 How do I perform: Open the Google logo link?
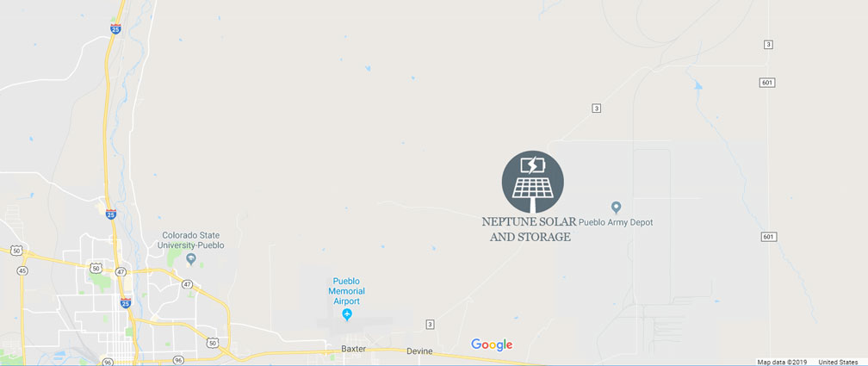[x=492, y=345]
